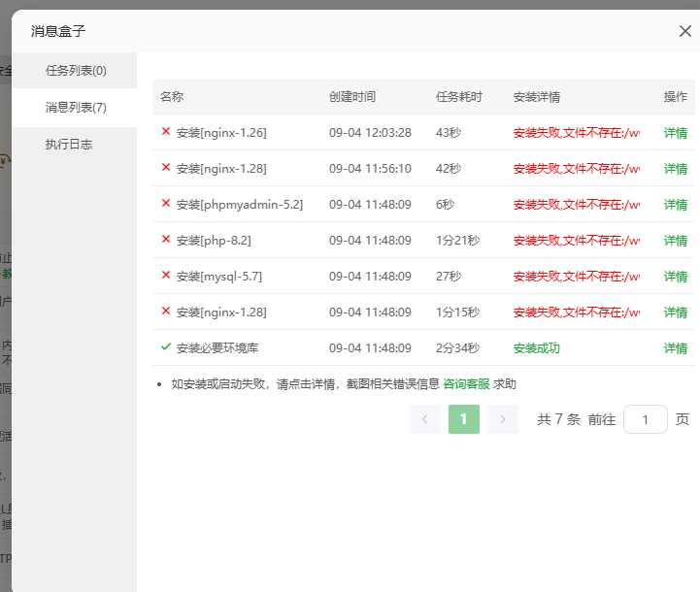The image size is (700, 592).
Task: Click red failure icon for nginx-1.28 at 11:56:10
Action: (166, 167)
